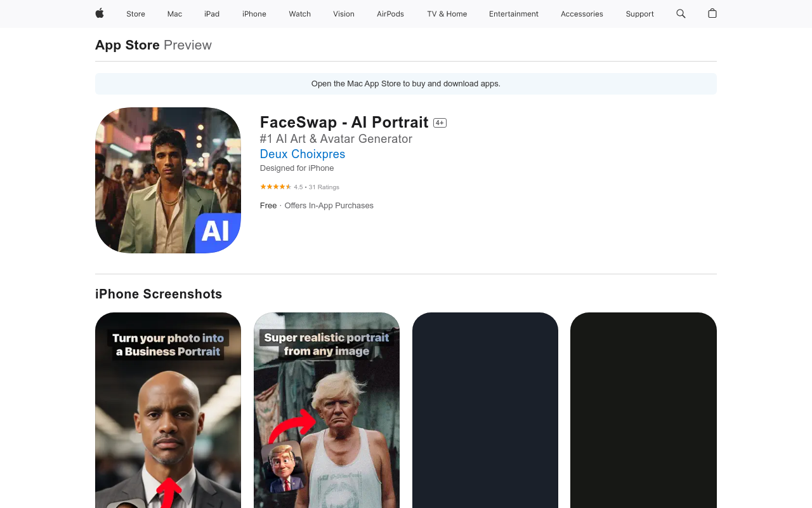
Task: Click the Free price label
Action: click(x=268, y=206)
